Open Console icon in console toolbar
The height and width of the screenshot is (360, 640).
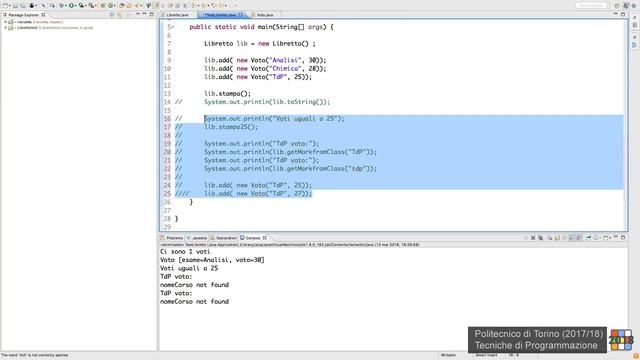coord(605,237)
